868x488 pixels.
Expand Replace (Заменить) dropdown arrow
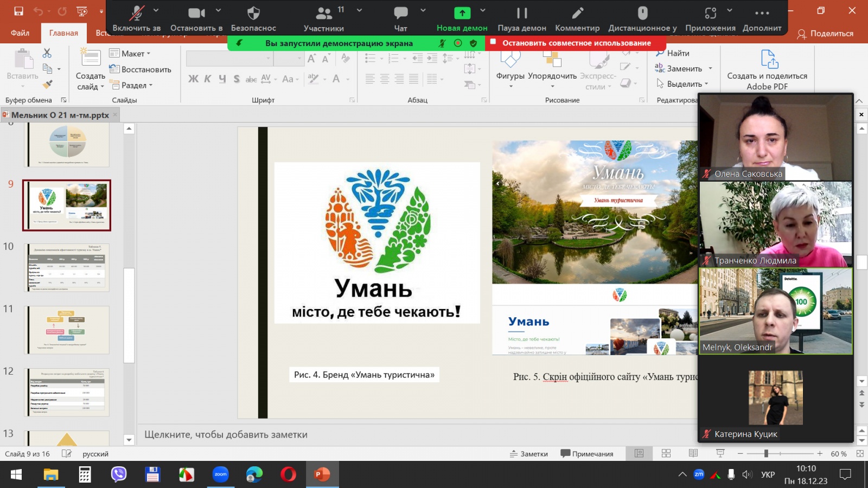click(x=710, y=68)
